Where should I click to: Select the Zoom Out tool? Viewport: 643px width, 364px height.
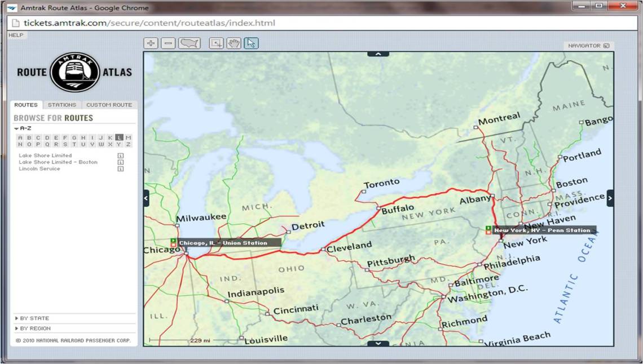(x=168, y=43)
